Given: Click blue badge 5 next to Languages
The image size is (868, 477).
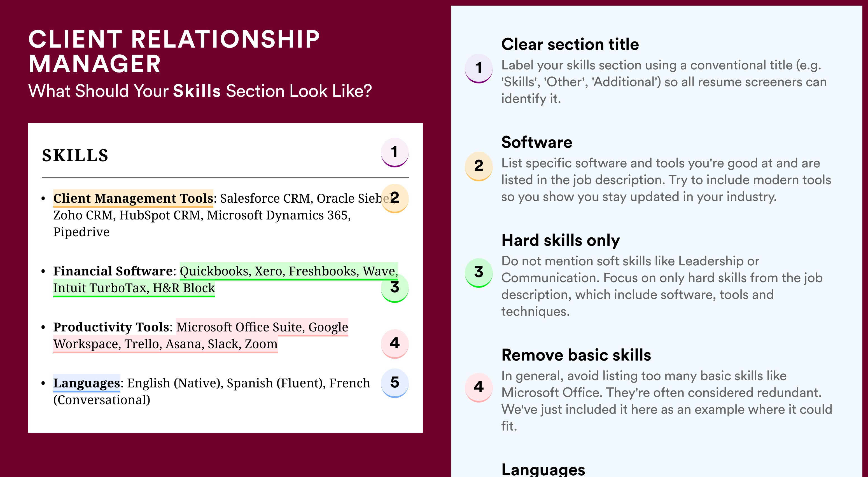Looking at the screenshot, I should [x=395, y=383].
